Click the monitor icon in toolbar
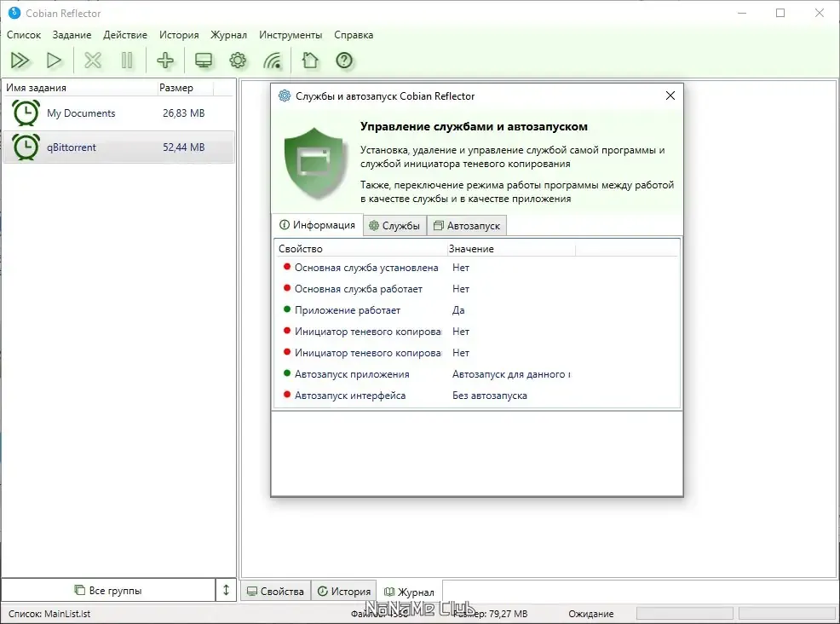 pyautogui.click(x=204, y=61)
